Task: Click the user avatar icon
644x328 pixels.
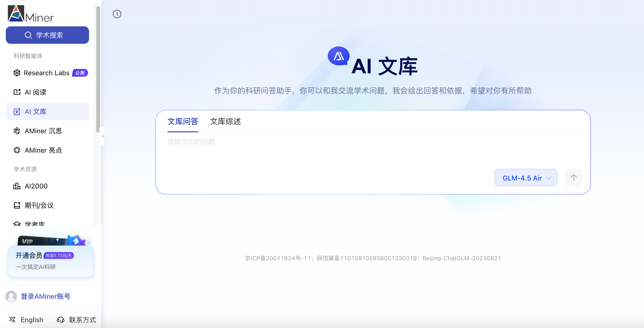Action: [11, 296]
